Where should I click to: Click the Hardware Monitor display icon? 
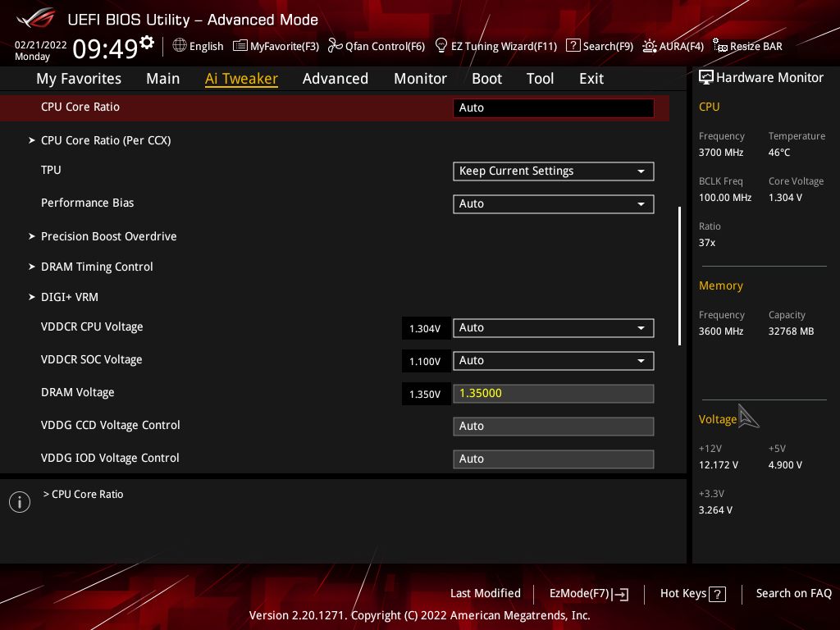pos(706,78)
